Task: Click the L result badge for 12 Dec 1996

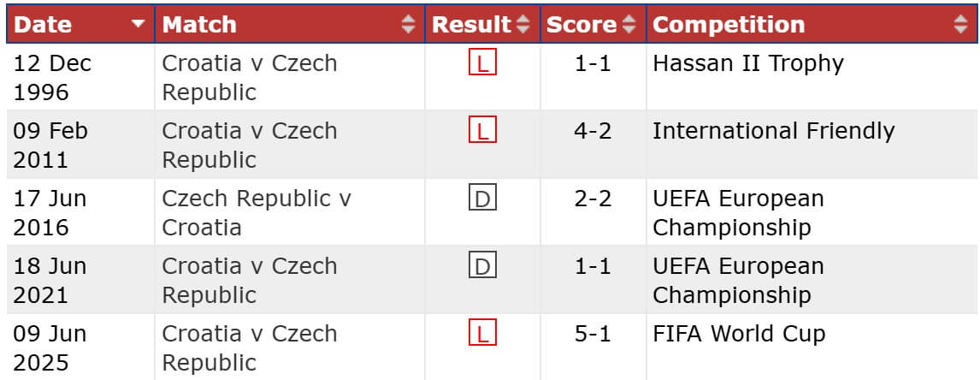Action: pos(482,63)
